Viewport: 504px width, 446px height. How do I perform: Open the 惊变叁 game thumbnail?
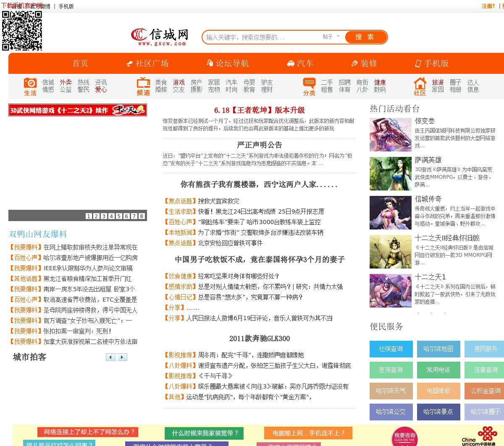coord(390,135)
